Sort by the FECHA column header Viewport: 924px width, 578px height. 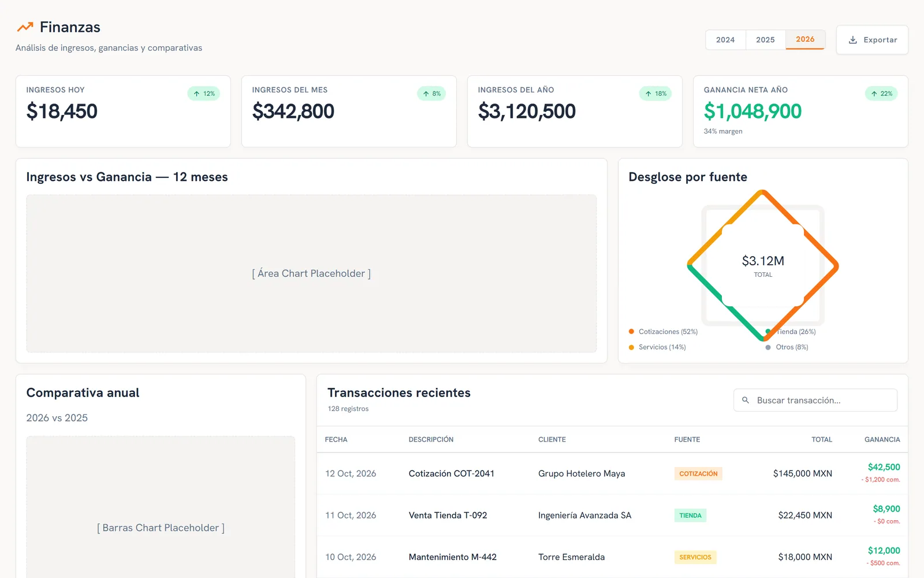pos(336,440)
